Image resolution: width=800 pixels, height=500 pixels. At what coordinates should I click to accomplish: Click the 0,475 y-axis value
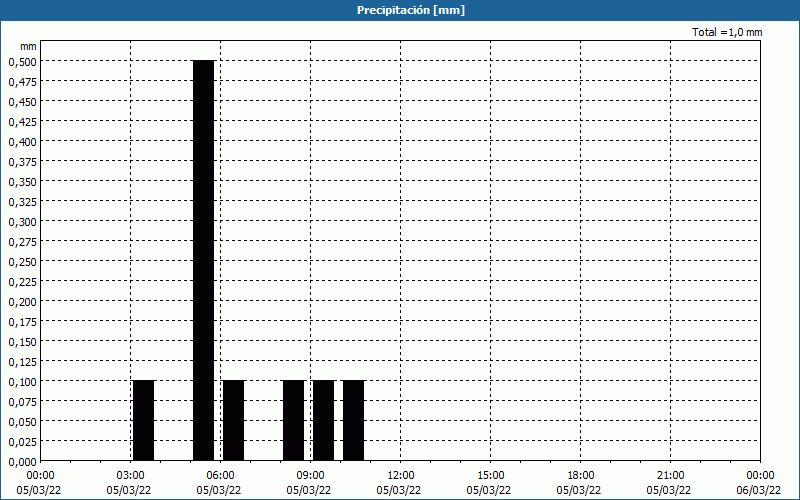tap(22, 82)
